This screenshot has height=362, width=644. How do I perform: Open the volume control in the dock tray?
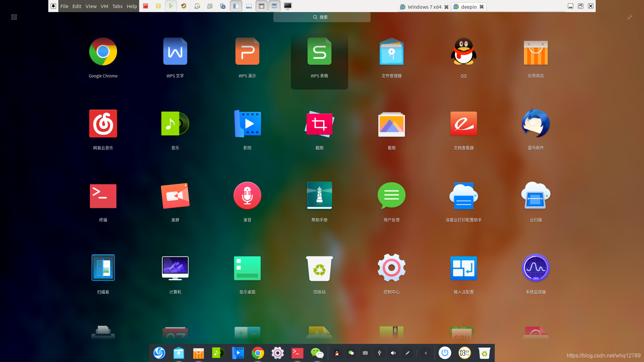pos(393,353)
